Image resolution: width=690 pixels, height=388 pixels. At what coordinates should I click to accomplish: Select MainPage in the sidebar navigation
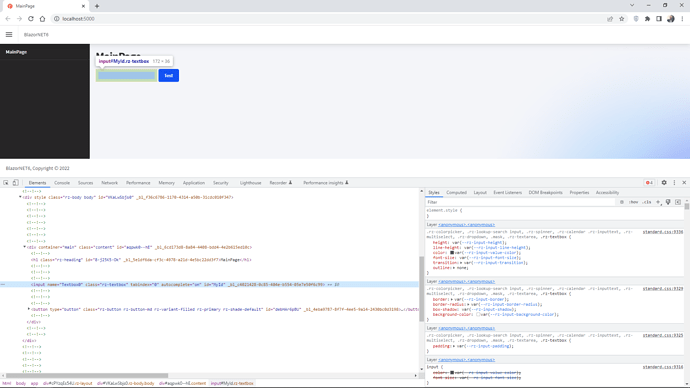(16, 52)
